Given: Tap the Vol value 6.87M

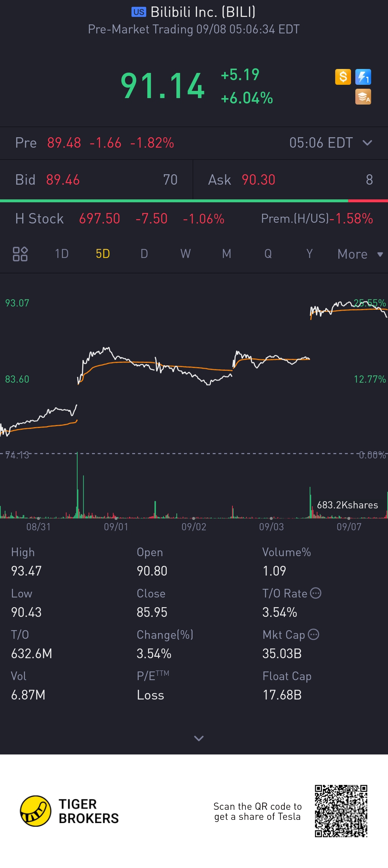Looking at the screenshot, I should (x=28, y=695).
